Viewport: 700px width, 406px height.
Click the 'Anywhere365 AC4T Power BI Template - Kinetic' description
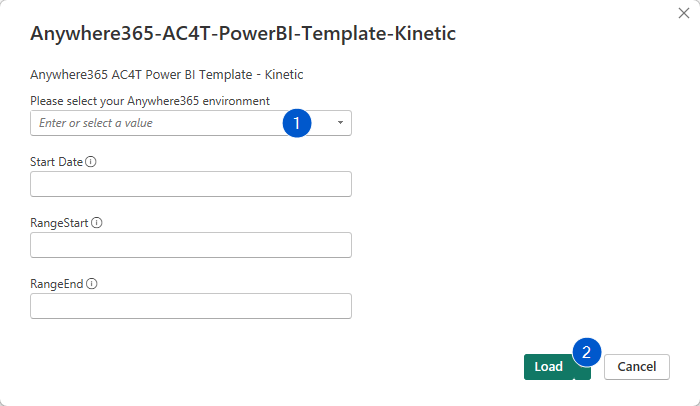coord(167,75)
